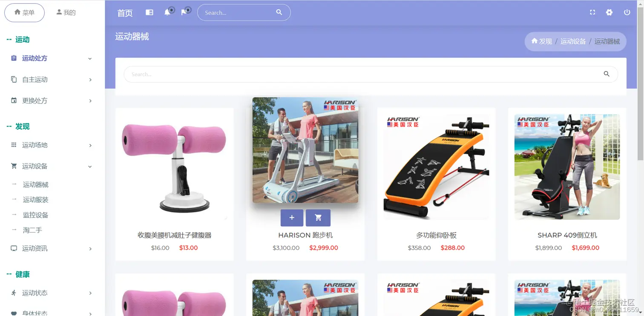Image resolution: width=644 pixels, height=316 pixels.
Task: Click the monitor icon beside 运动资讯
Action: tap(14, 248)
